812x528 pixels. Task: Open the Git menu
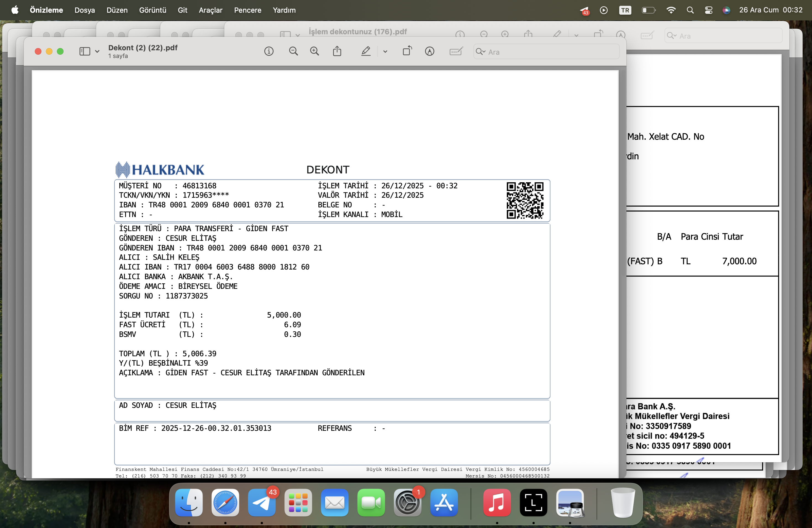183,10
